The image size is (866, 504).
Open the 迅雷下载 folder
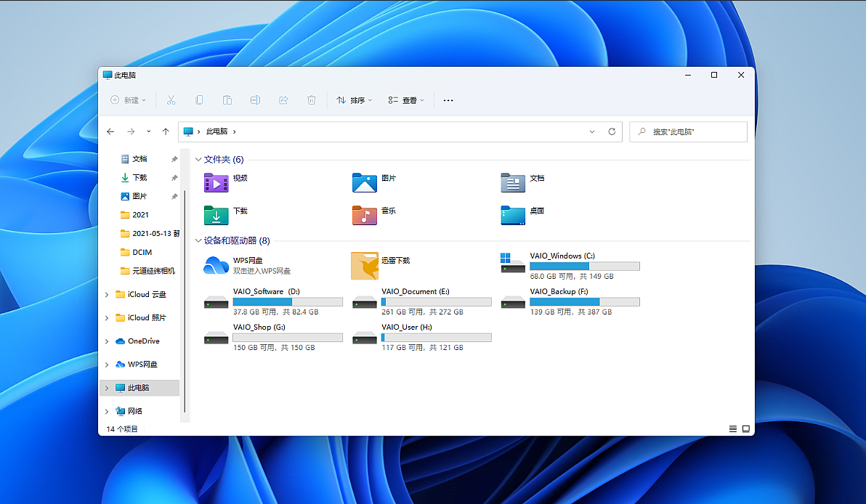[x=381, y=266]
